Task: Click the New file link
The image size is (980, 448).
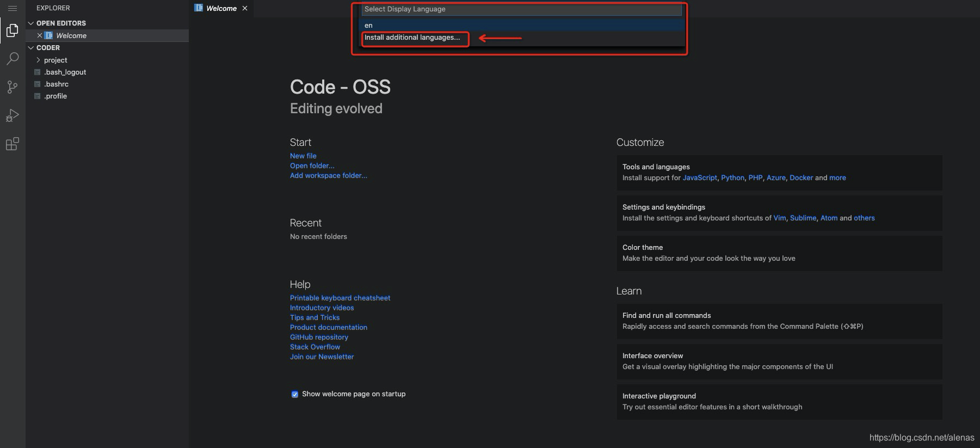Action: pyautogui.click(x=303, y=156)
